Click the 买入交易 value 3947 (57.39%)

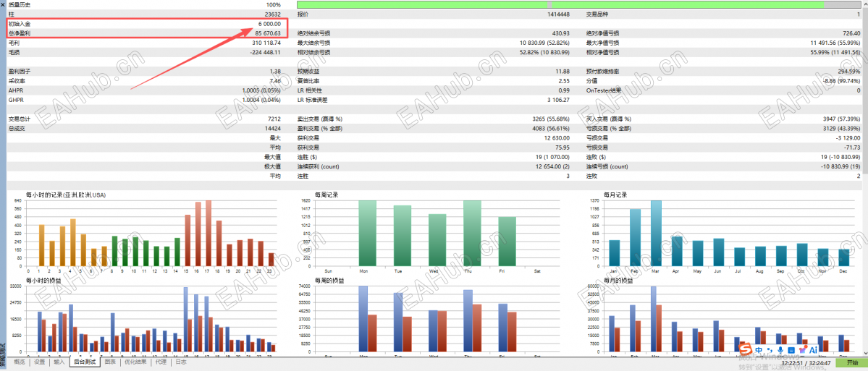840,119
